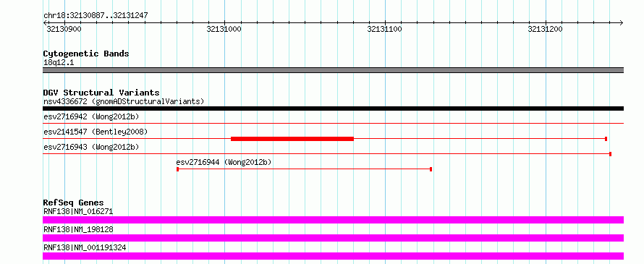
Task: Click the 32130900 ruler tick label
Action: click(64, 29)
